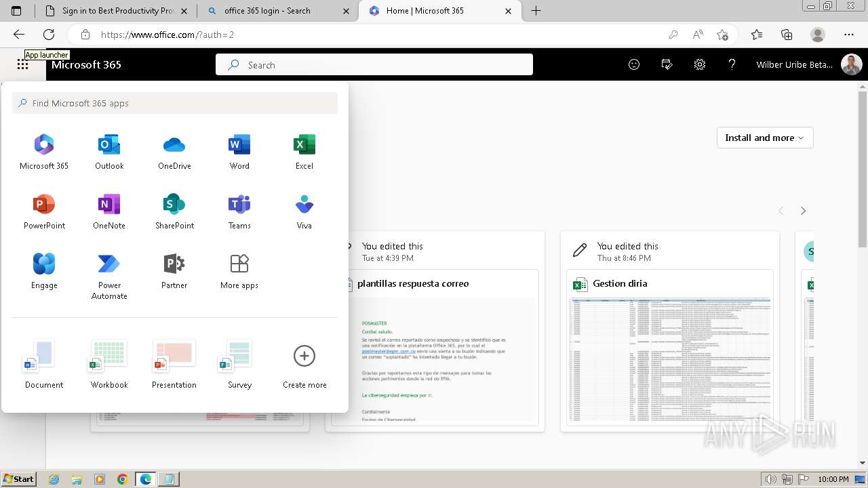Launch Power Automate from the launcher
The height and width of the screenshot is (488, 868).
tap(109, 277)
